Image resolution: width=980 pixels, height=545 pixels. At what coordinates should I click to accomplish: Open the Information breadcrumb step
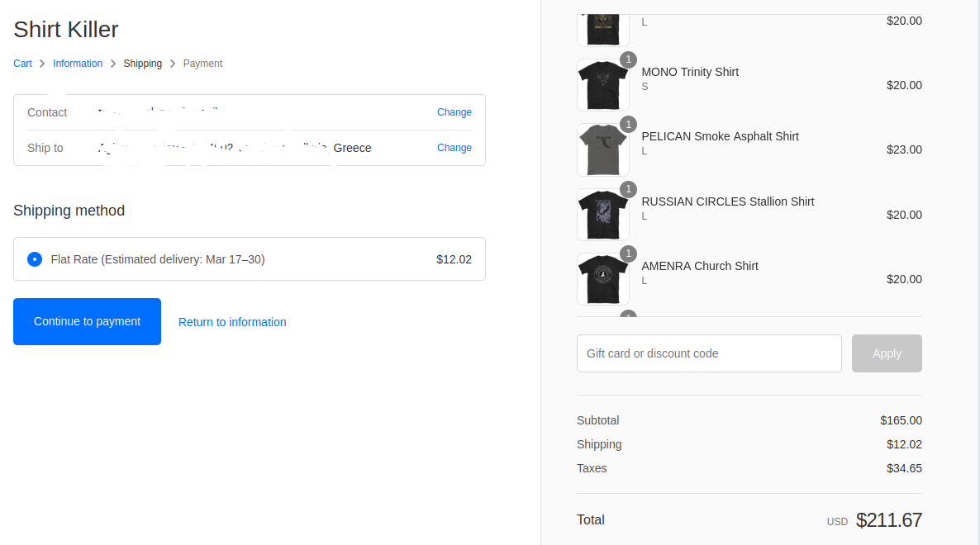[78, 64]
